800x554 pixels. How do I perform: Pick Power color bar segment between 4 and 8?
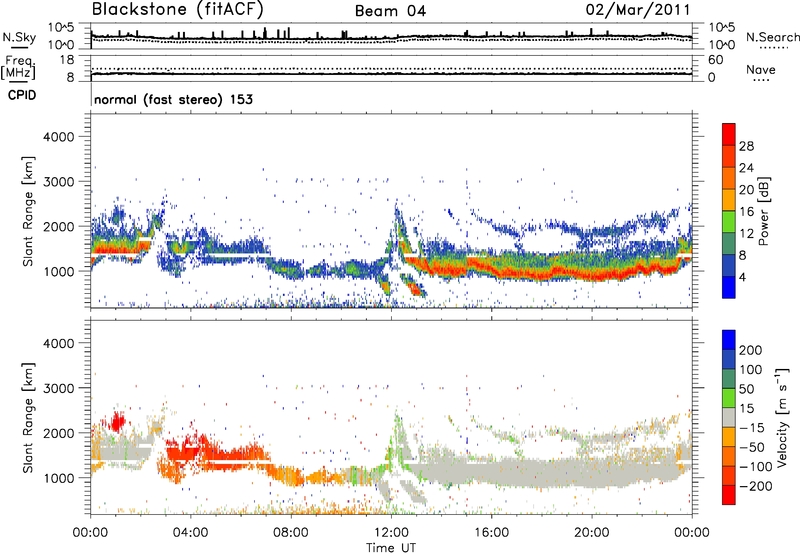[x=729, y=265]
